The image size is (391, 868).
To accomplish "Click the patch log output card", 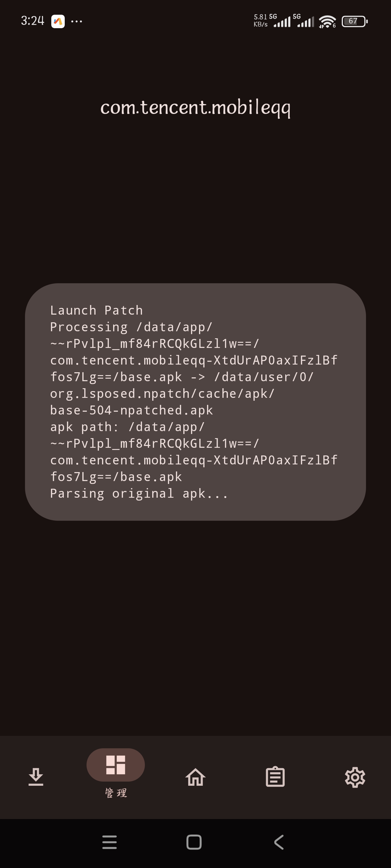I will click(195, 402).
